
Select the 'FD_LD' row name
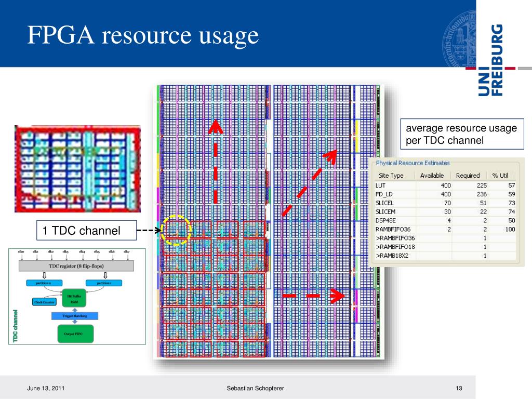(384, 194)
